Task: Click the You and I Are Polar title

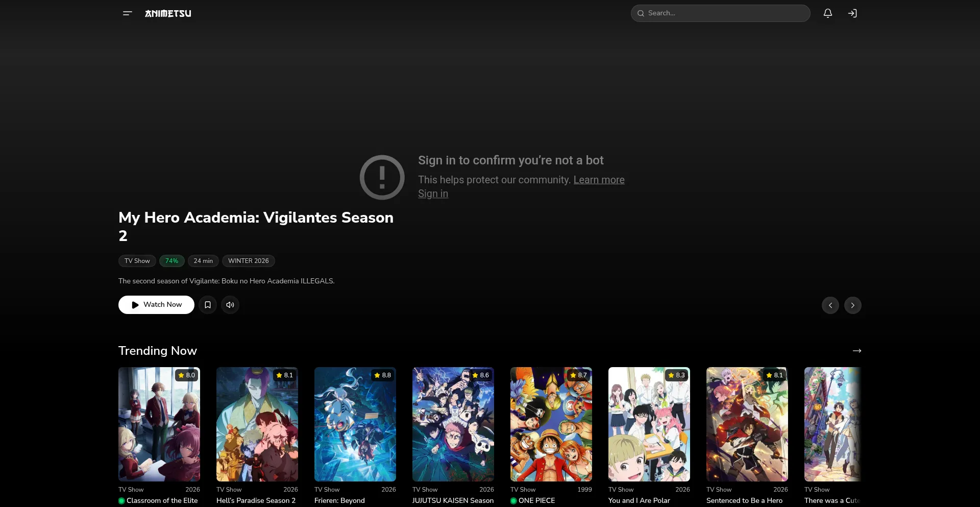Action: (639, 501)
